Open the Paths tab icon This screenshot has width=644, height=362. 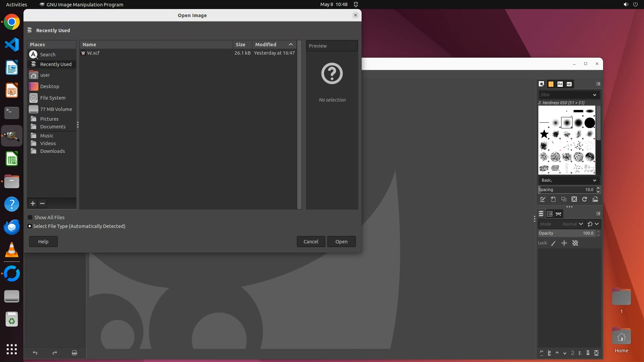point(558,214)
